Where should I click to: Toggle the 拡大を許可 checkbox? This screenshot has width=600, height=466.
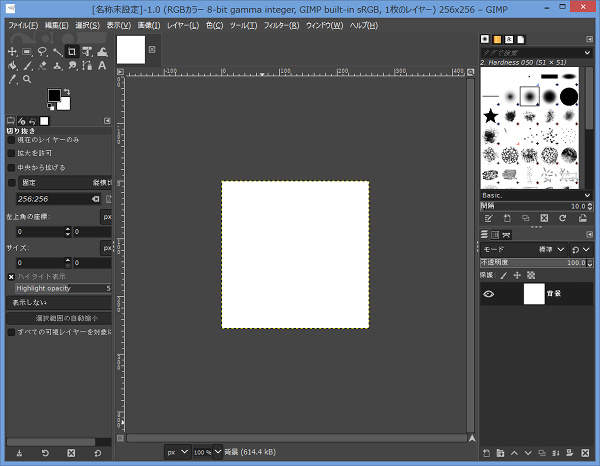(x=12, y=154)
